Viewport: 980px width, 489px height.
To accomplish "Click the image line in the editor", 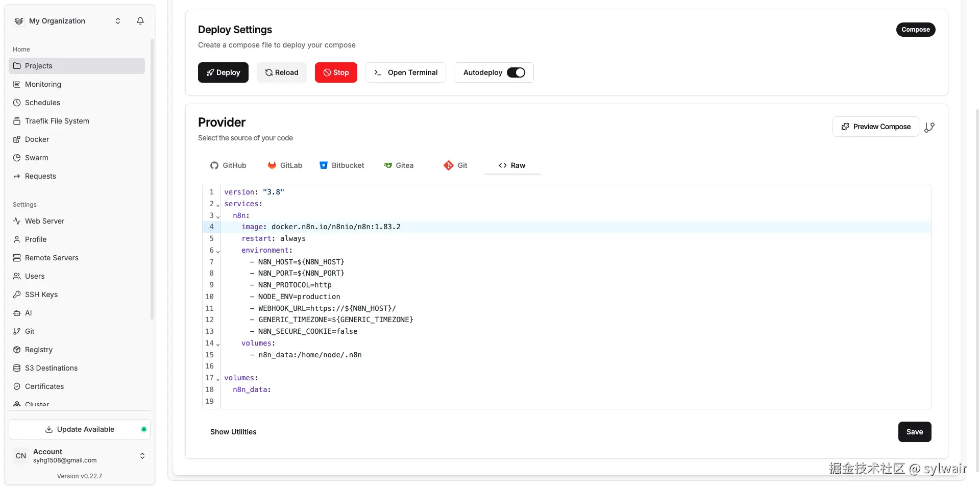I will (x=576, y=227).
